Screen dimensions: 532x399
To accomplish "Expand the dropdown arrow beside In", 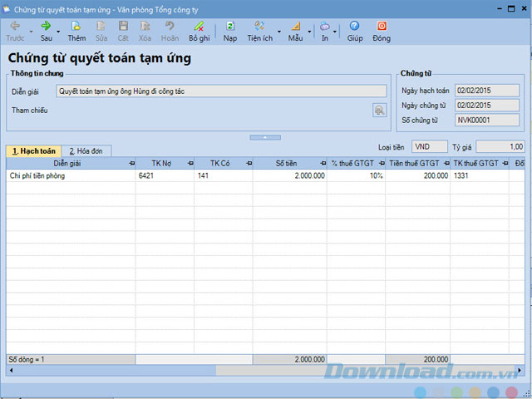I will point(334,32).
